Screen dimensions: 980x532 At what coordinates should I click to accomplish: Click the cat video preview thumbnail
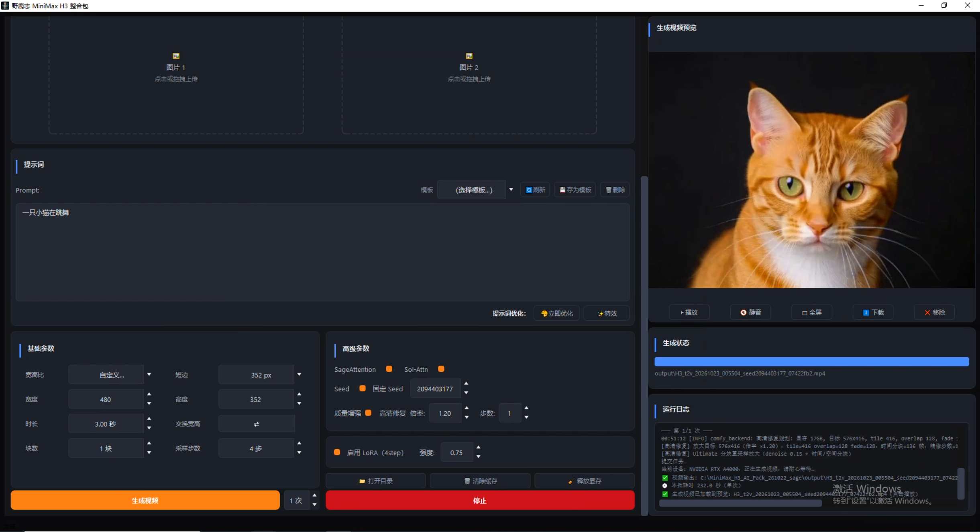tap(811, 170)
